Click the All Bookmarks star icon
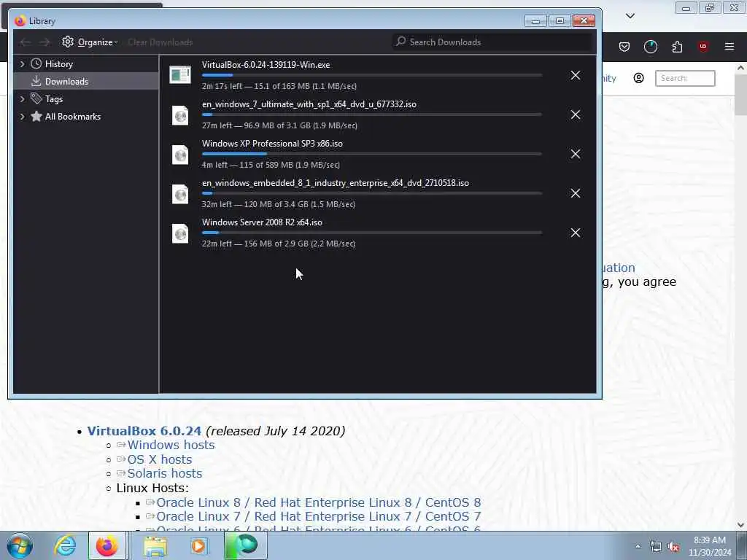This screenshot has height=560, width=747. click(x=36, y=116)
